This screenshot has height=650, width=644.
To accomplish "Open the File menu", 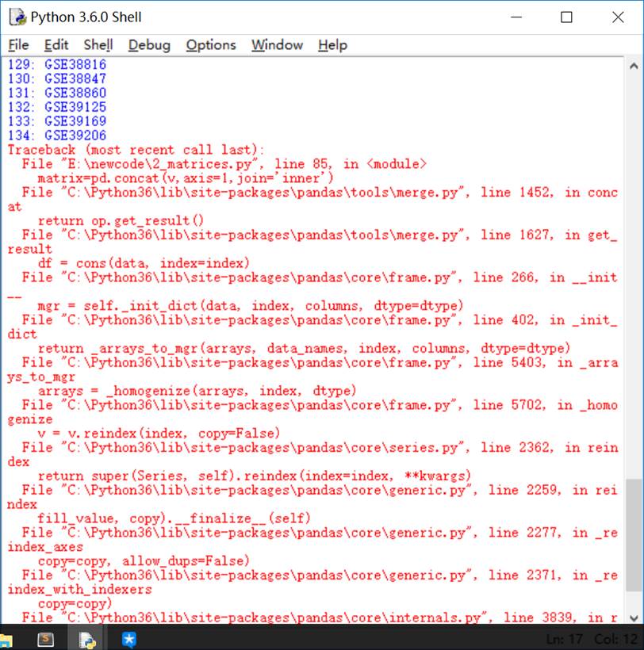I will (19, 44).
